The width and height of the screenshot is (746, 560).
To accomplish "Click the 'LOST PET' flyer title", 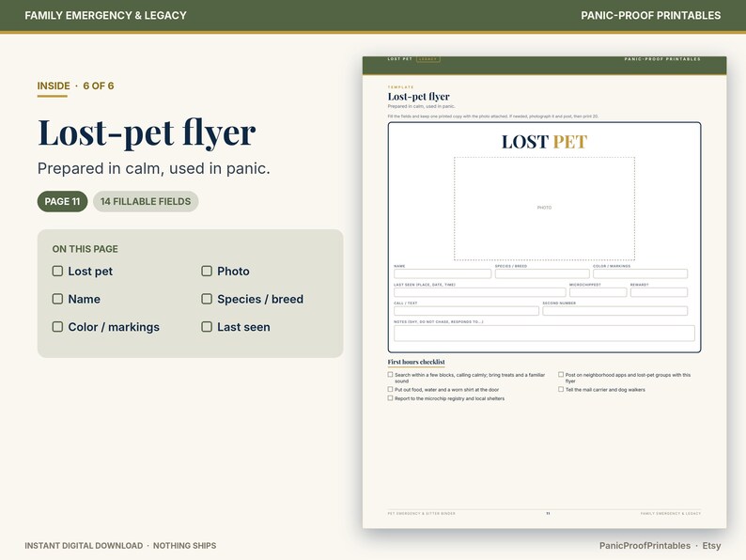I will pos(544,142).
